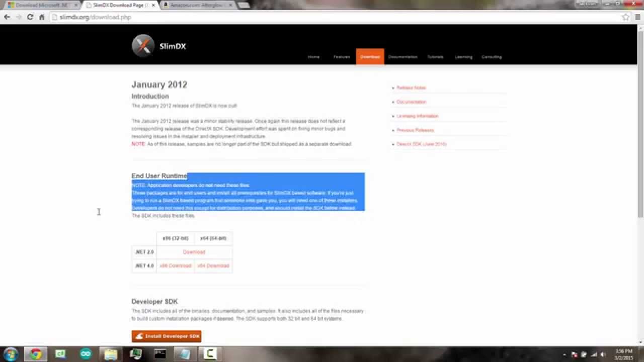This screenshot has height=362, width=644.
Task: Click the Introduction subheading
Action: point(150,96)
